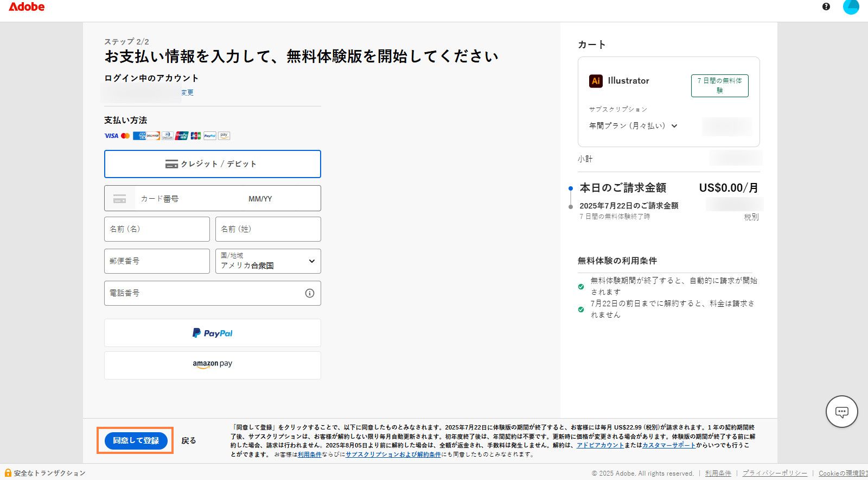Viewport: 868px width, 480px height.
Task: Click the Illustrator Ai product icon
Action: [596, 81]
